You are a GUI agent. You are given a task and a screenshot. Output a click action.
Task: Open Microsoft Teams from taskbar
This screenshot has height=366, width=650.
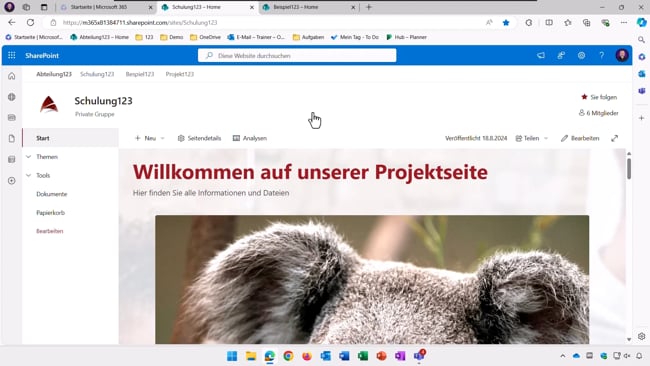pyautogui.click(x=419, y=356)
